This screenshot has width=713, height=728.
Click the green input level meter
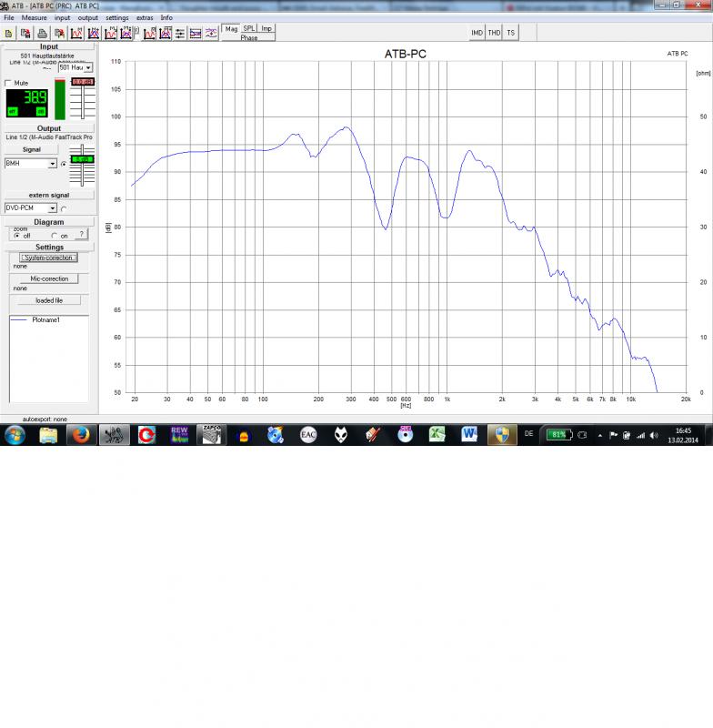click(60, 99)
